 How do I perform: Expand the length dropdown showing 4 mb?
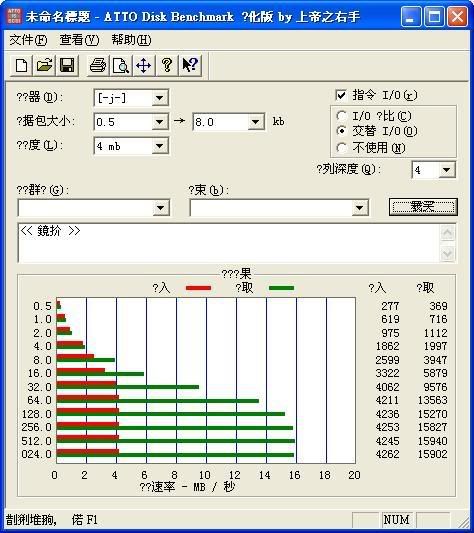click(159, 146)
